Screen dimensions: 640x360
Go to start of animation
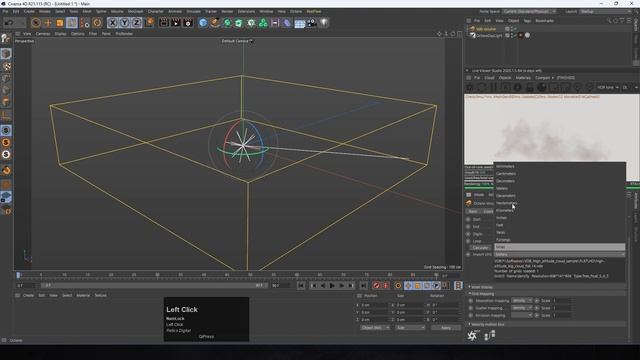301,286
